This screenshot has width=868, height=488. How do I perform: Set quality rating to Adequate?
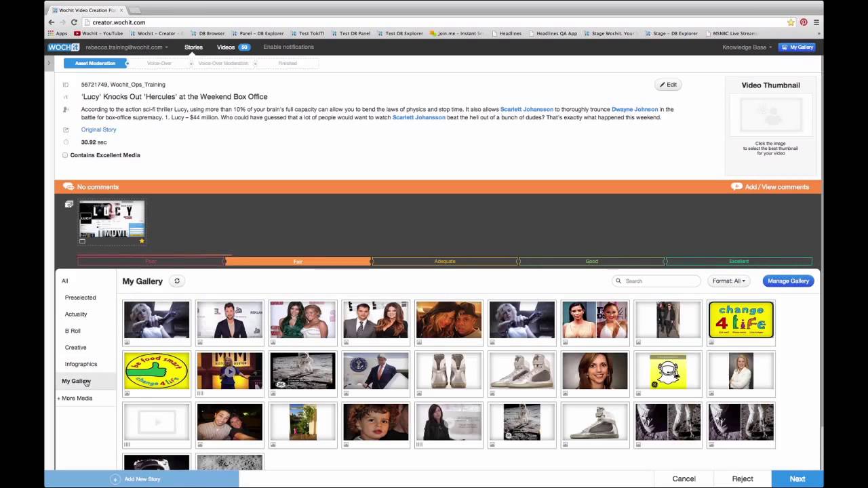(x=445, y=261)
